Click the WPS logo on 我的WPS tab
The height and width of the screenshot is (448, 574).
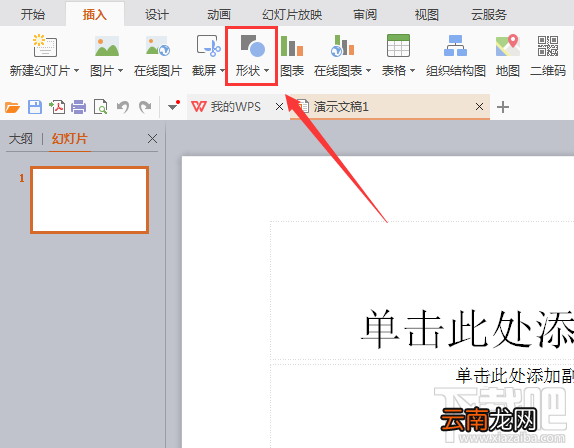199,107
